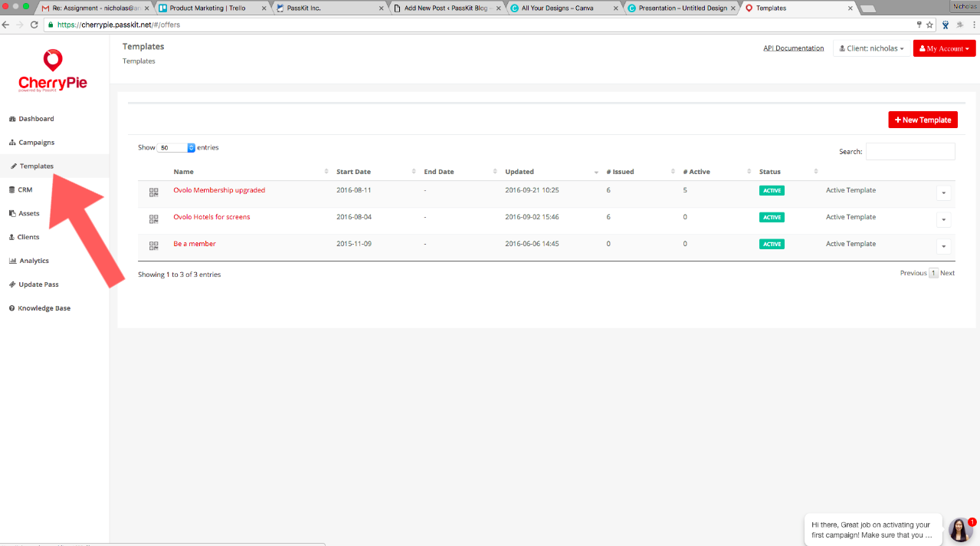Click the updated time 2016-09-21 10:25
980x546 pixels.
pos(532,190)
